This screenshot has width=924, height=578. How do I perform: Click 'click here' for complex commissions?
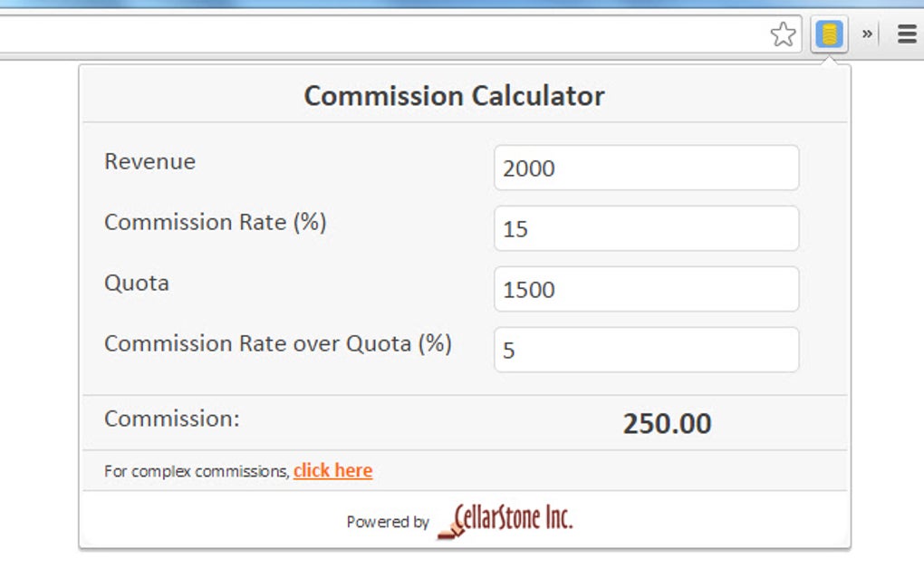332,470
